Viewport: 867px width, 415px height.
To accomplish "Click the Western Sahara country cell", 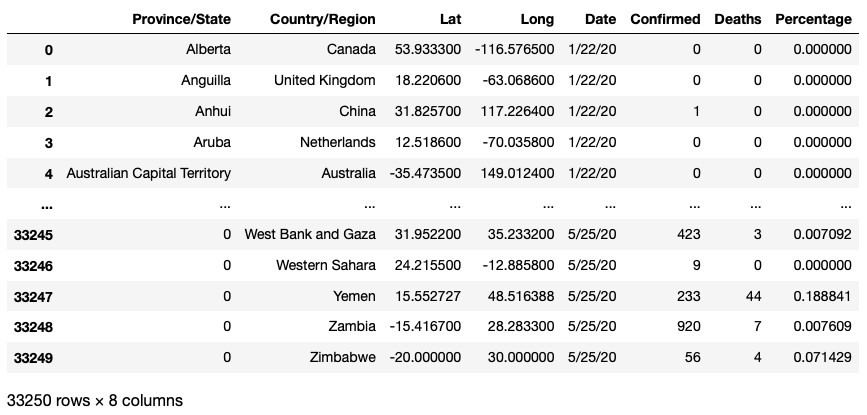I will (x=326, y=265).
